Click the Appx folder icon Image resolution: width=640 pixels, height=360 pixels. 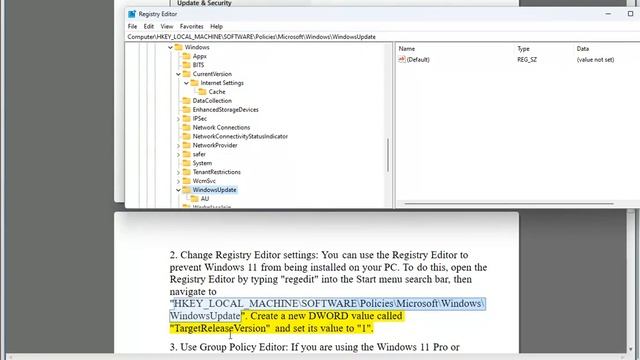pos(187,56)
